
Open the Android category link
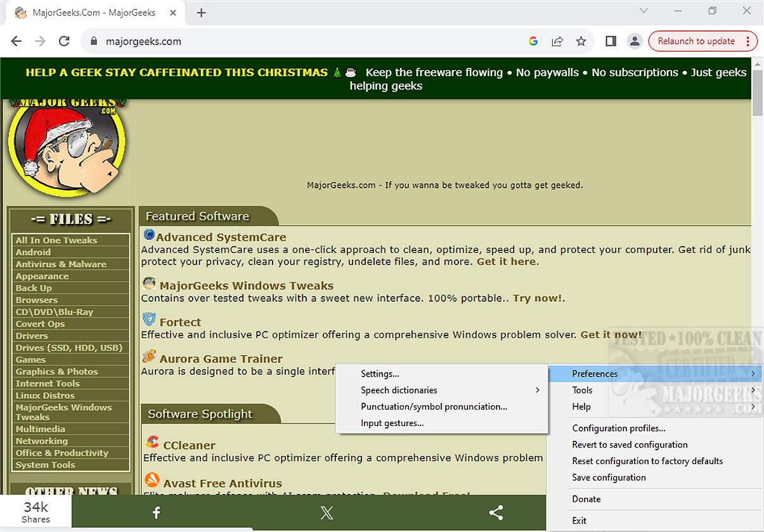click(x=33, y=252)
